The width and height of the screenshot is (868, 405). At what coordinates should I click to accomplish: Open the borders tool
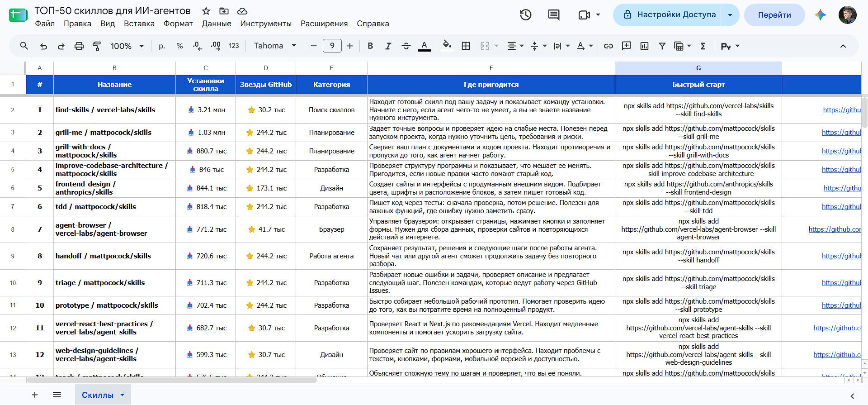tap(466, 46)
